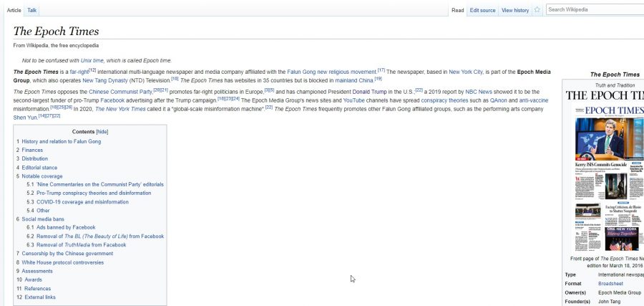The width and height of the screenshot is (644, 306).
Task: Switch to the Talk tab
Action: pos(32,10)
